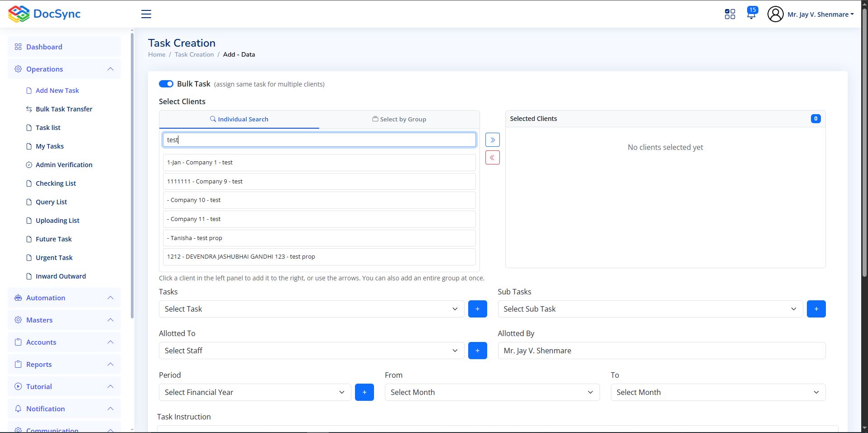Click the Operations gear icon
Viewport: 868px width, 433px height.
coord(18,69)
